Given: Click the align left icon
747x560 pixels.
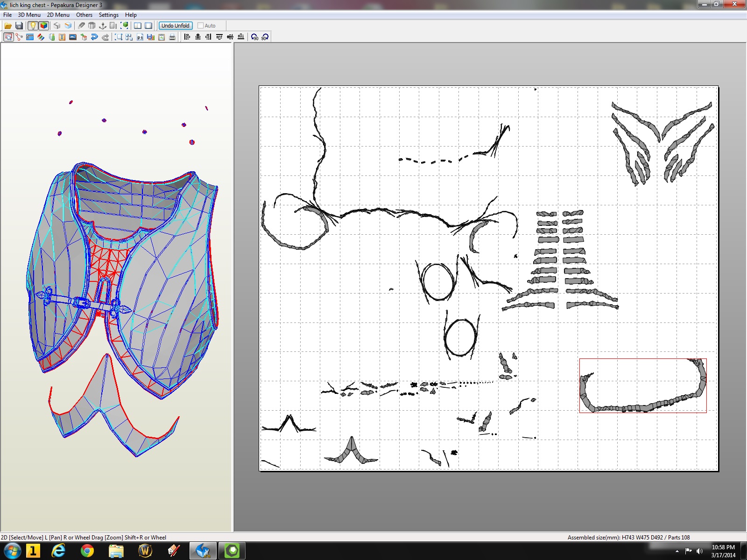Looking at the screenshot, I should [x=187, y=37].
